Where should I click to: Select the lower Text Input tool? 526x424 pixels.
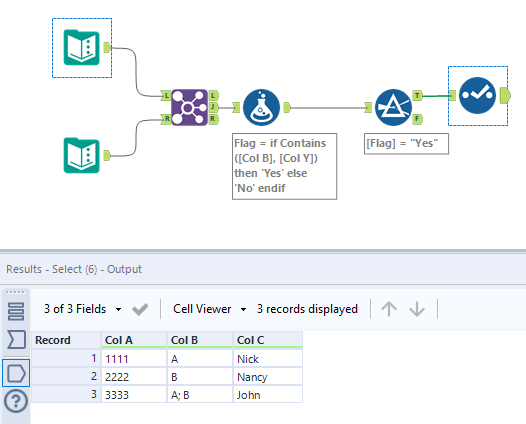82,155
